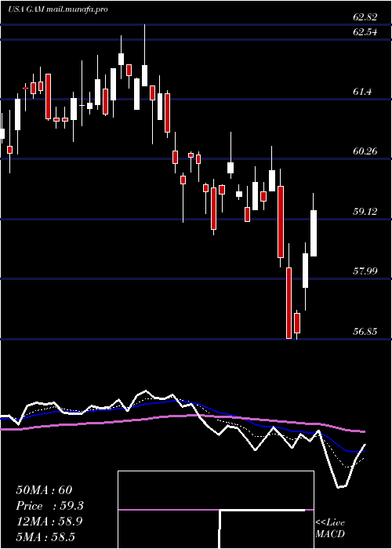Click the 62.54 price level label
The height and width of the screenshot is (549, 392).
365,32
